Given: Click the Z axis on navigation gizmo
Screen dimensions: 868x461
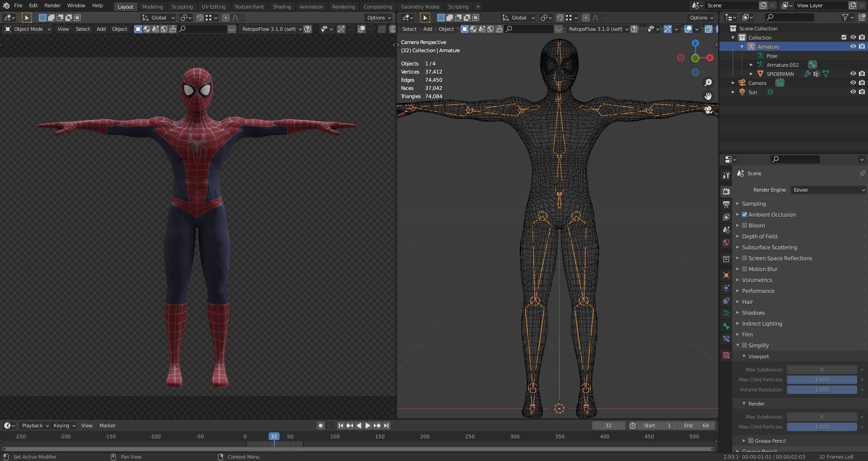Looking at the screenshot, I should pyautogui.click(x=695, y=43).
